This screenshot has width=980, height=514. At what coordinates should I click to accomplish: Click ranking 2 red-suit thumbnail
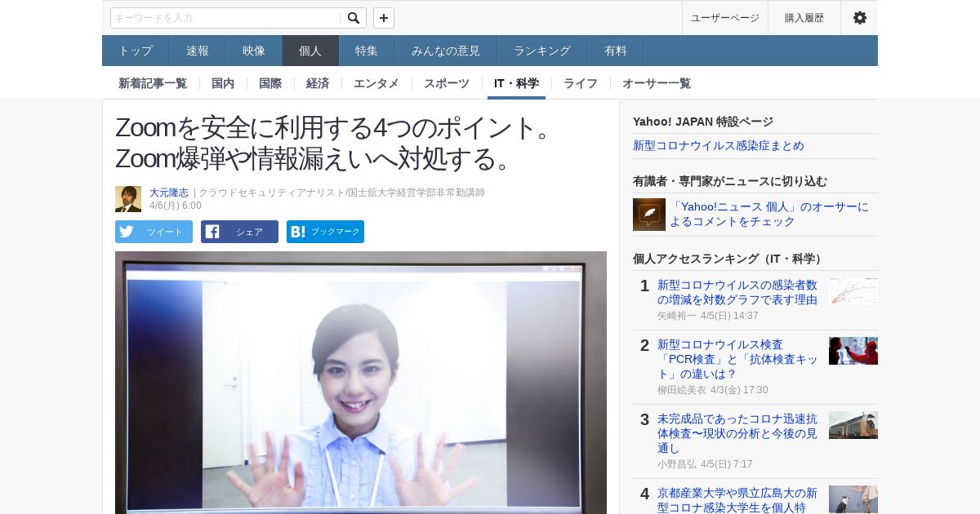point(853,351)
